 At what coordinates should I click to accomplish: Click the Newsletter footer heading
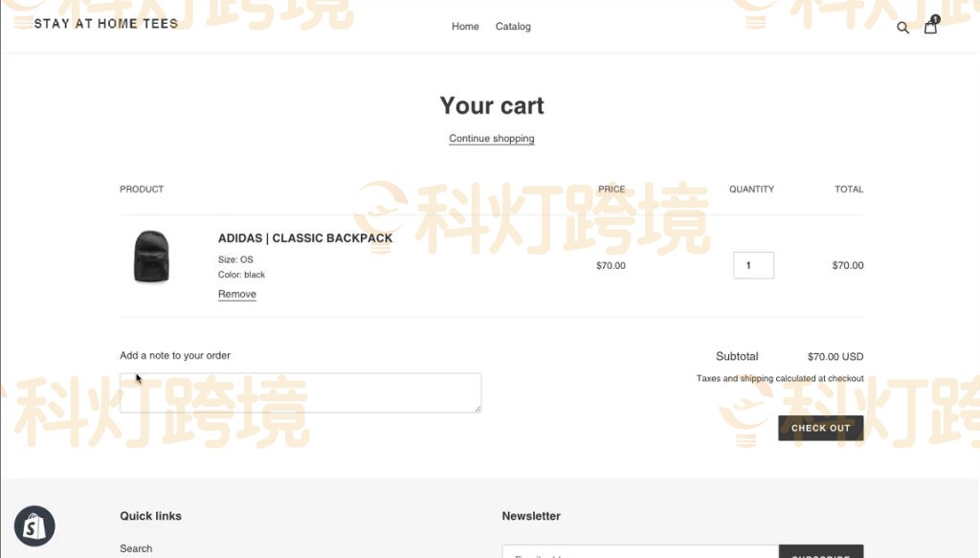tap(531, 516)
